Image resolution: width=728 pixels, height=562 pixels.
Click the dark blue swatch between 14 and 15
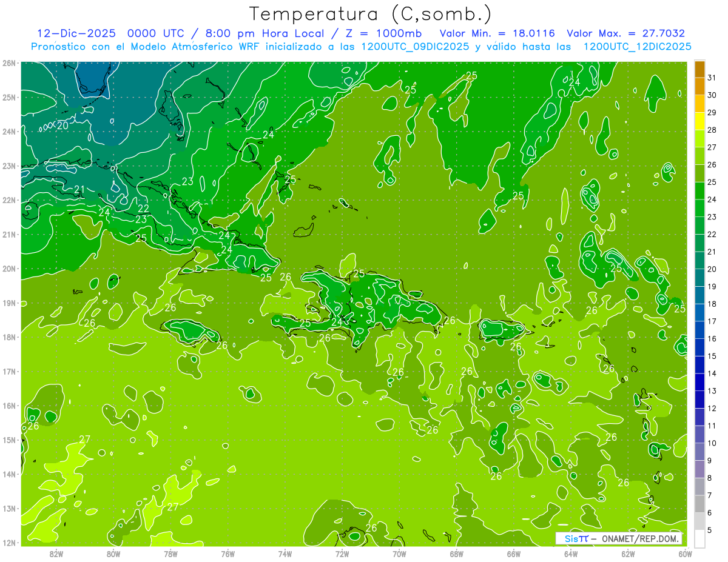699,365
